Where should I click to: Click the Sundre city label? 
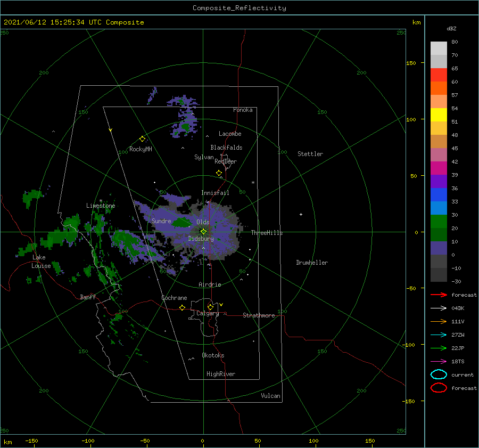[x=161, y=221]
